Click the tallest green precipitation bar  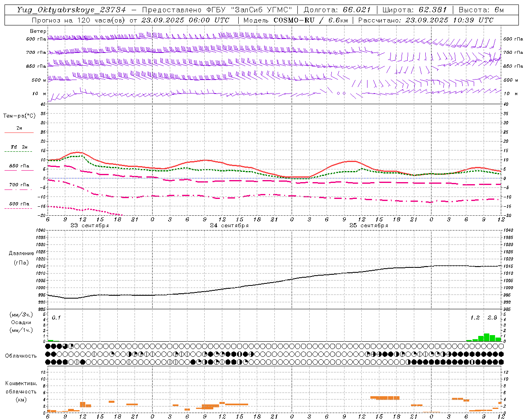click(x=486, y=338)
